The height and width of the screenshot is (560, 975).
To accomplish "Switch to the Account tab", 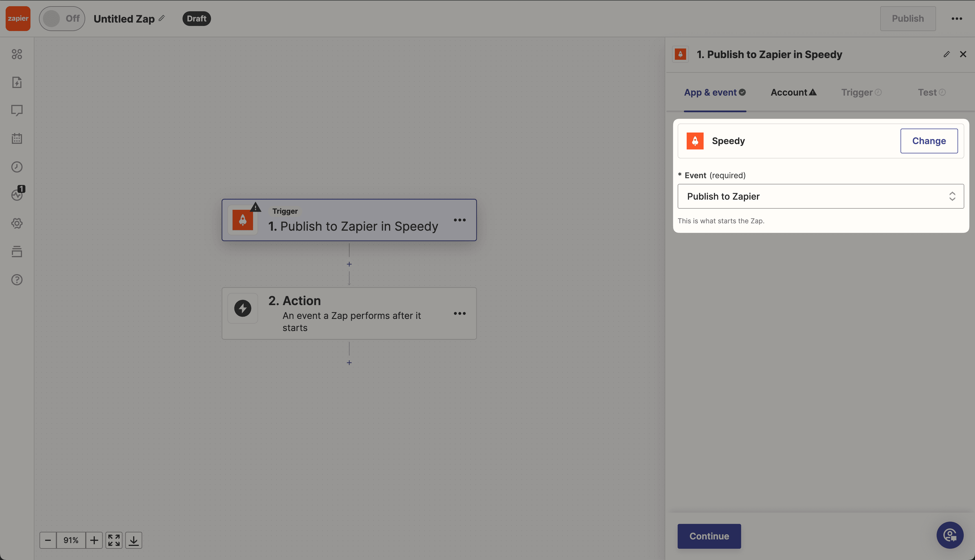I will click(x=793, y=92).
